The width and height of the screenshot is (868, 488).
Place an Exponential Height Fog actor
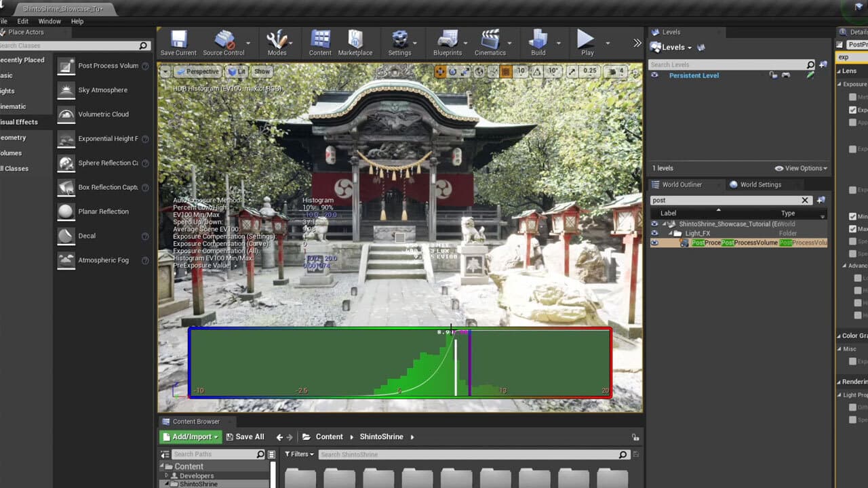102,138
